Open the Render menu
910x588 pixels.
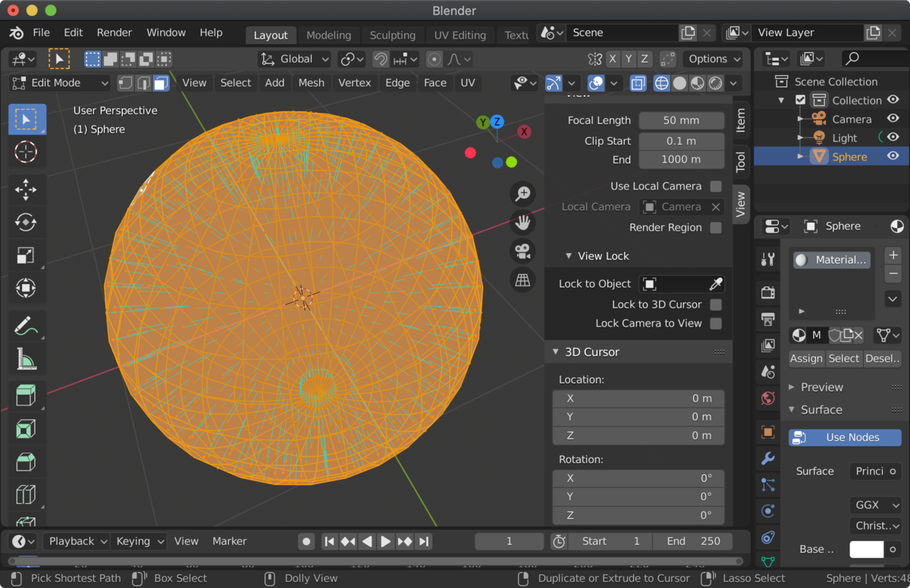[115, 33]
